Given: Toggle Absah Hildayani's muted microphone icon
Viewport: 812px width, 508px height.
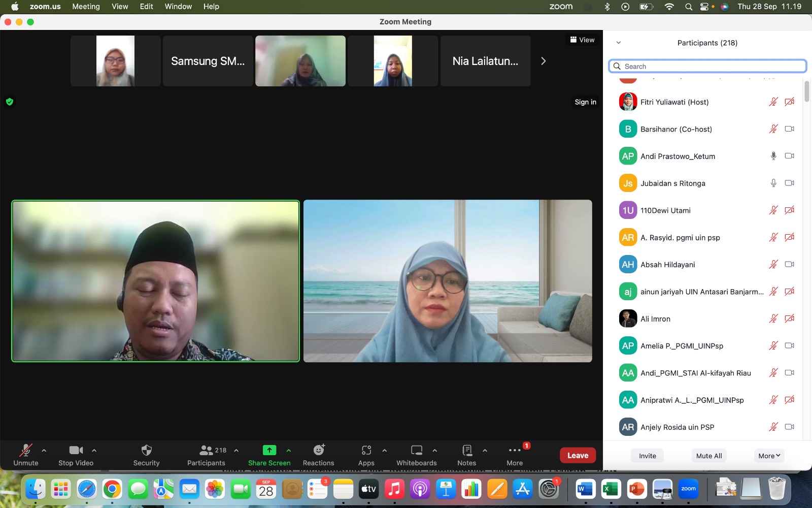Looking at the screenshot, I should (773, 264).
